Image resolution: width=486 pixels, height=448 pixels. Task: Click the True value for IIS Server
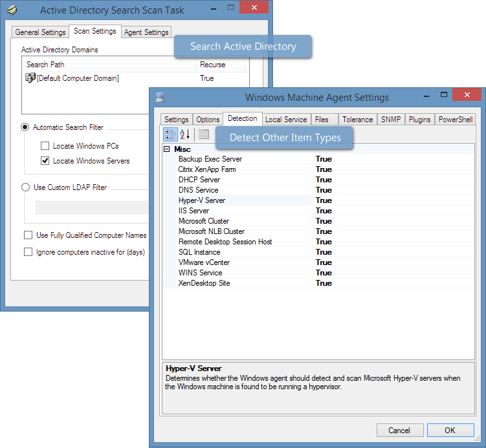(x=324, y=211)
